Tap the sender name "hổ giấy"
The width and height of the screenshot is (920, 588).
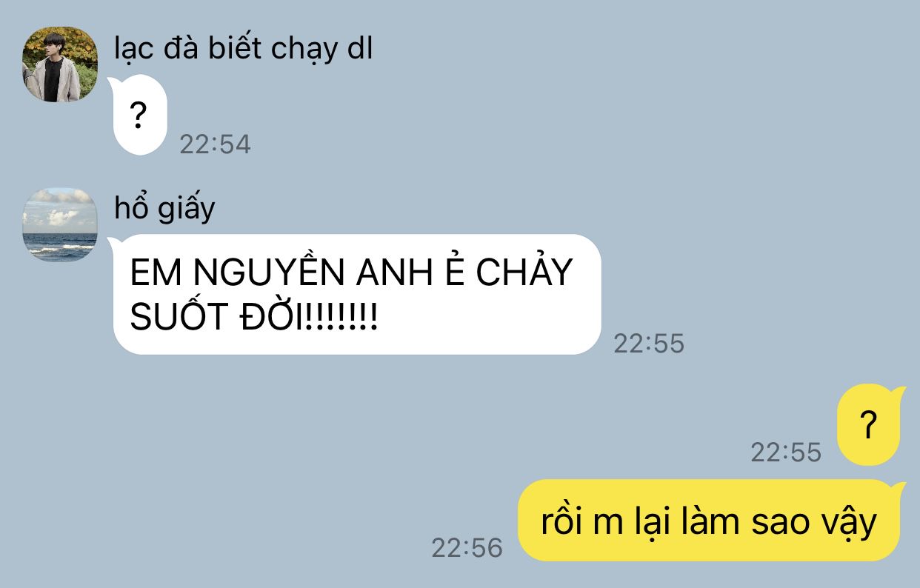point(164,208)
